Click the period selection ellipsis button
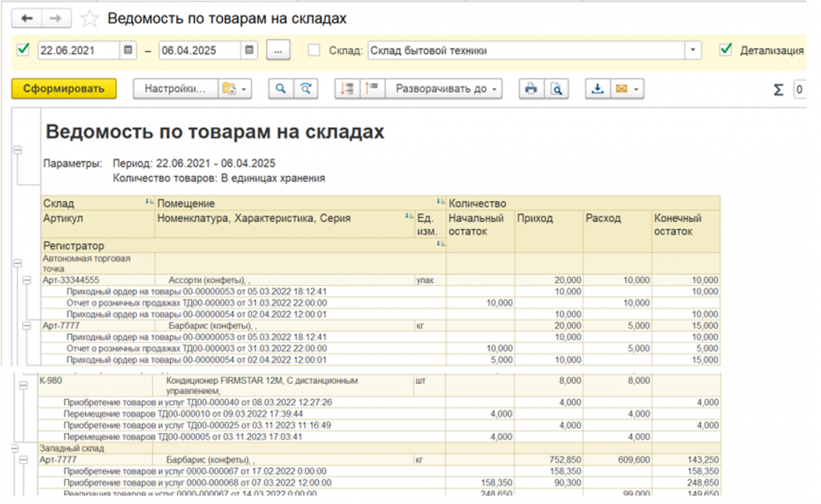Viewport: 821px width, 504px height. [x=278, y=50]
